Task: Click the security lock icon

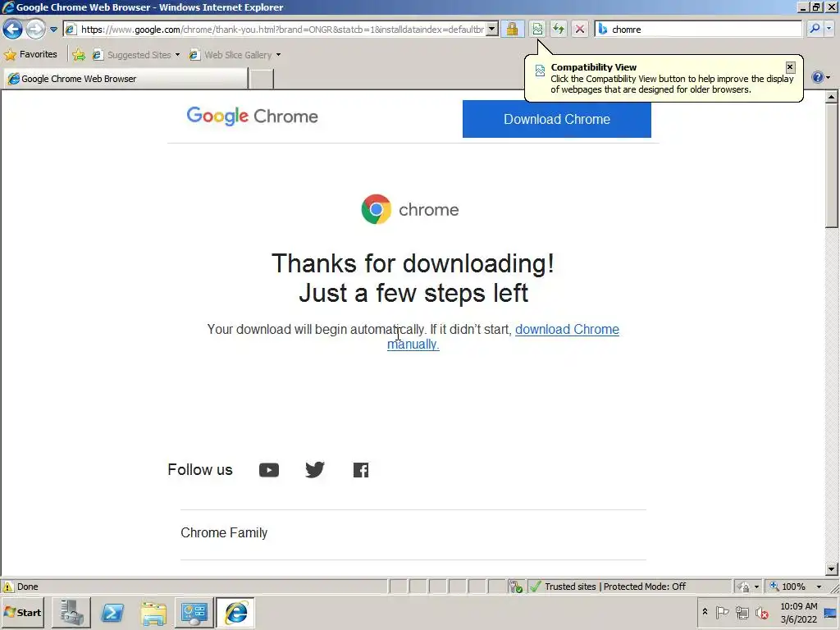Action: pyautogui.click(x=513, y=29)
